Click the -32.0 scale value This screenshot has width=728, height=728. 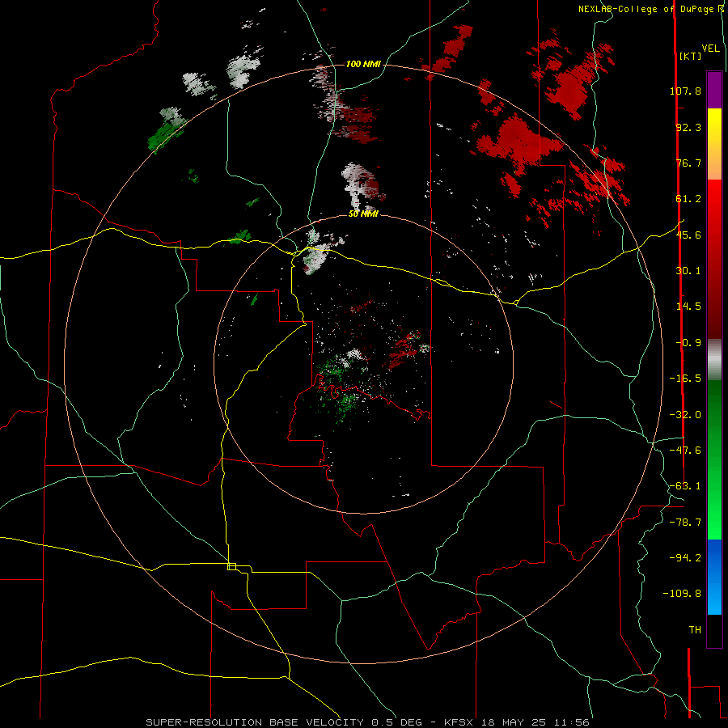[685, 415]
